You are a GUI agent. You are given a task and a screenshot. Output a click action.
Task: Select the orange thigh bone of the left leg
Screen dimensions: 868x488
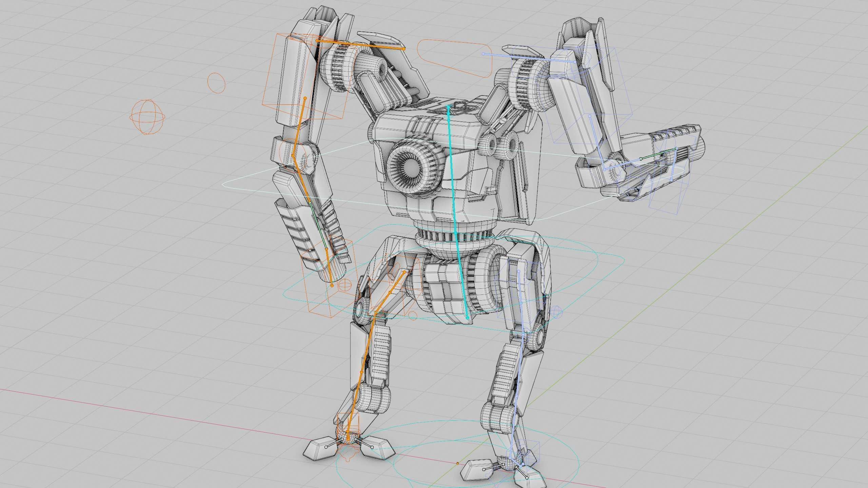tap(390, 292)
